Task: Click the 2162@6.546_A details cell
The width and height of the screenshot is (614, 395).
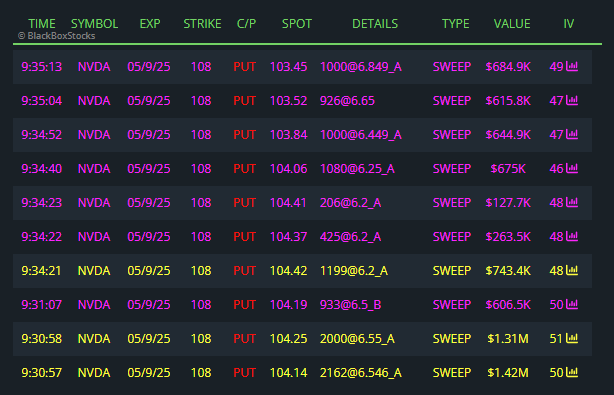Action: [361, 373]
